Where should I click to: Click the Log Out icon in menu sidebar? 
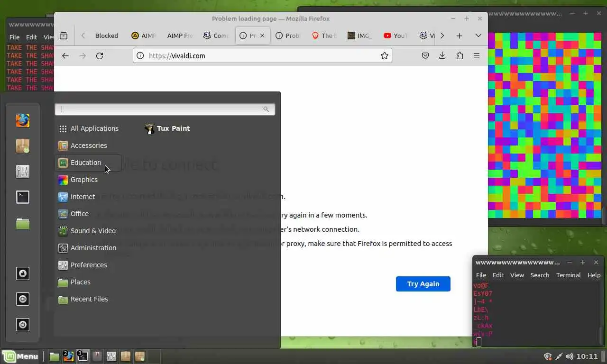pyautogui.click(x=22, y=299)
